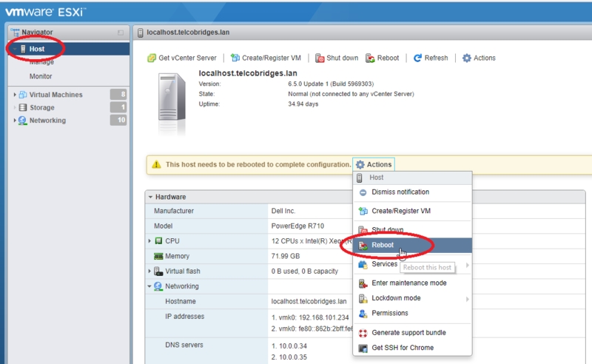Screen dimensions: 592x364
Task: Expand the CPU hardware row
Action: [x=150, y=241]
